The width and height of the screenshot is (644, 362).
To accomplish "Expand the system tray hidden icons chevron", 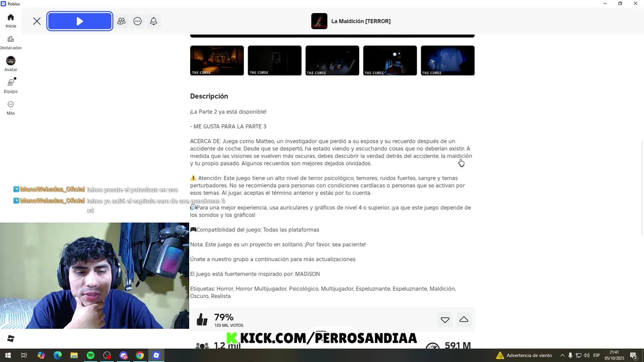I will [x=562, y=355].
